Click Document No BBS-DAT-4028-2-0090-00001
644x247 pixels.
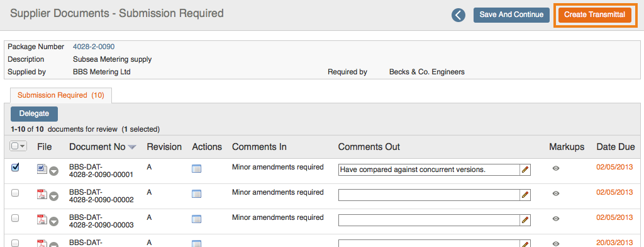101,171
